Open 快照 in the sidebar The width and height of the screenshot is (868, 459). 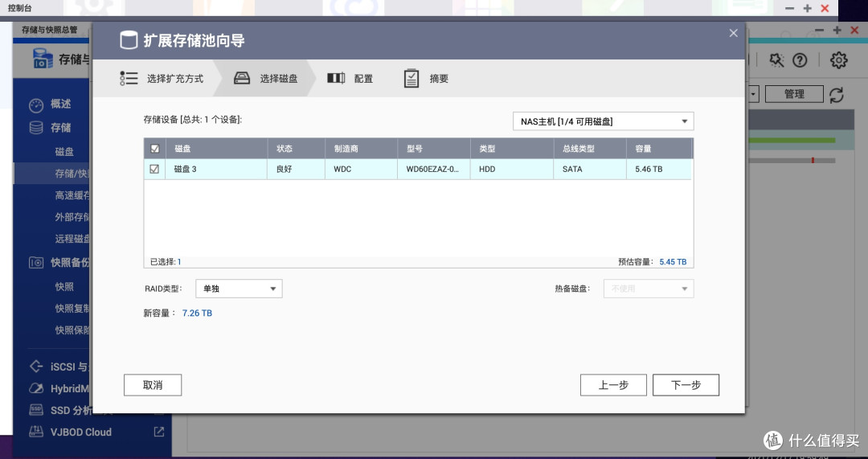coord(64,286)
